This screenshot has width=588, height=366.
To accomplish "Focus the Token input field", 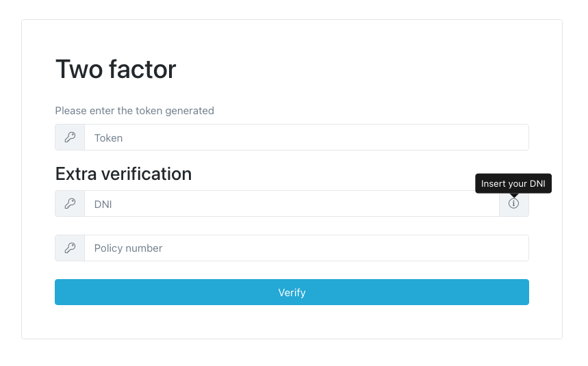I will pyautogui.click(x=306, y=138).
